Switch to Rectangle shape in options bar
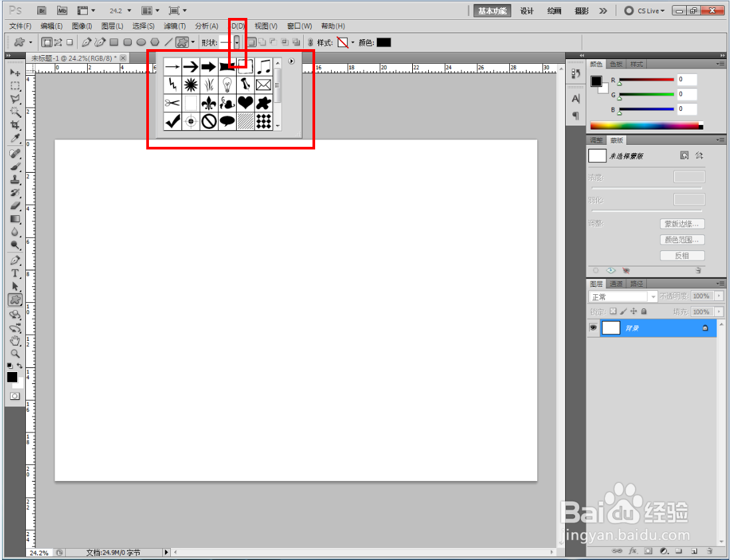The image size is (730, 560). click(x=114, y=43)
